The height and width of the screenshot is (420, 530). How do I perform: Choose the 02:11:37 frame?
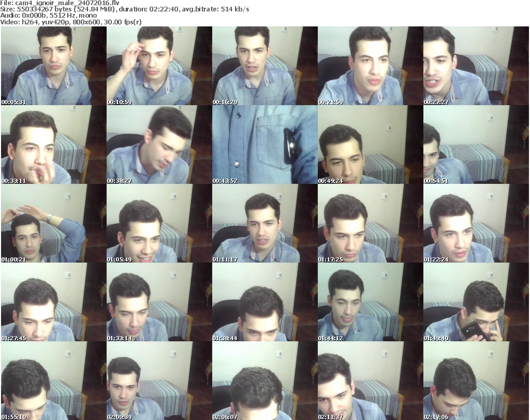[x=370, y=381]
